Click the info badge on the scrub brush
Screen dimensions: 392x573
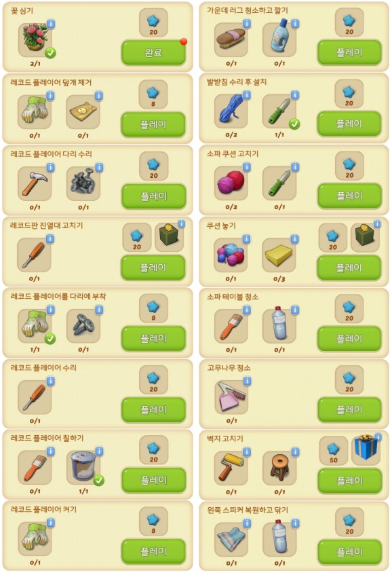point(247,24)
